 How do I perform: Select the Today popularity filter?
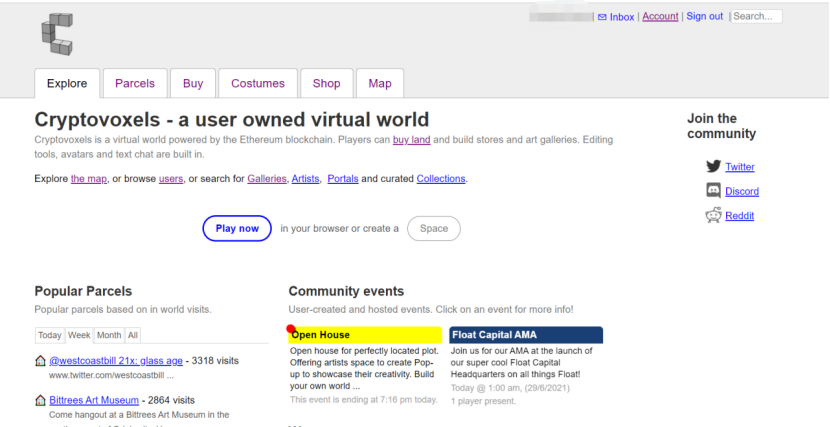tap(50, 335)
